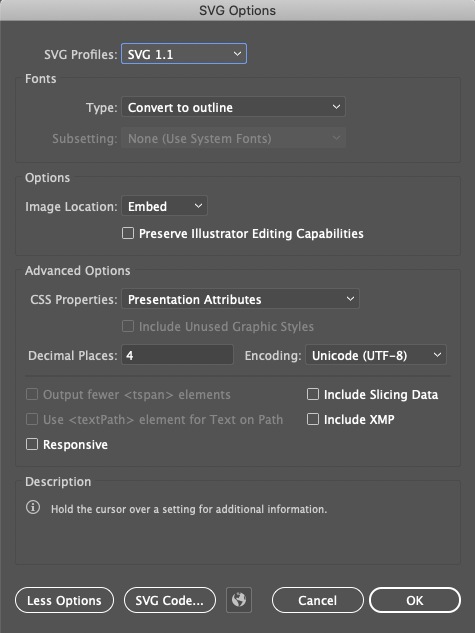Check Include XMP option
475x633 pixels.
[313, 419]
